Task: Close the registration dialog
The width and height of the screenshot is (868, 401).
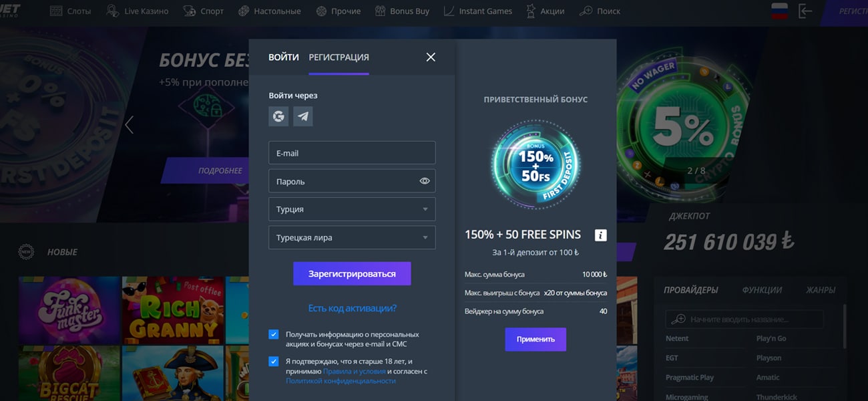Action: click(431, 57)
